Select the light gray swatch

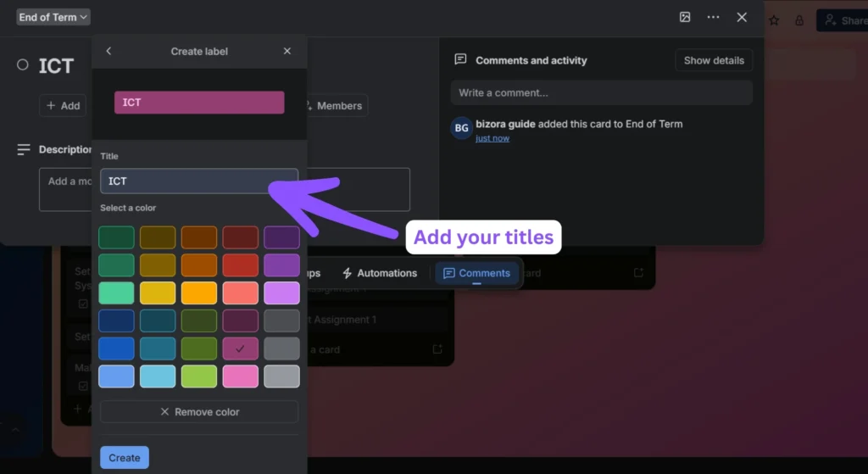(281, 376)
